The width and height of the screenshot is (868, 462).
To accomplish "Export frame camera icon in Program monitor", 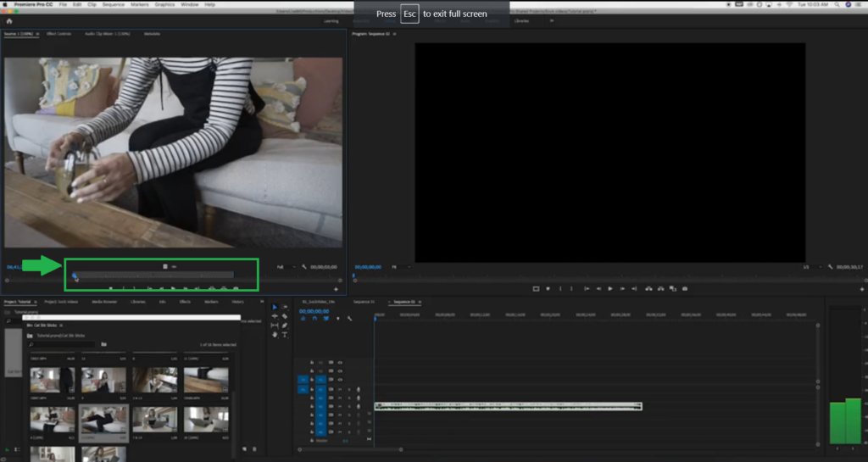I will coord(685,289).
